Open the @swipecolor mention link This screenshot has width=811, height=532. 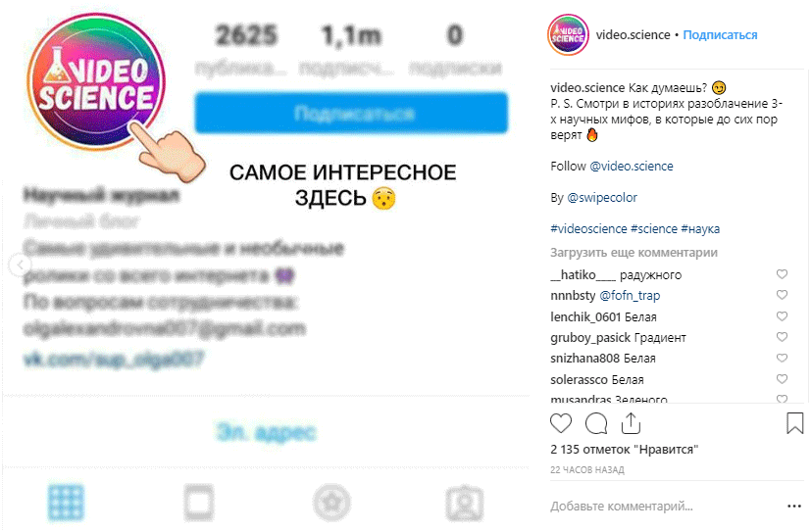point(602,197)
